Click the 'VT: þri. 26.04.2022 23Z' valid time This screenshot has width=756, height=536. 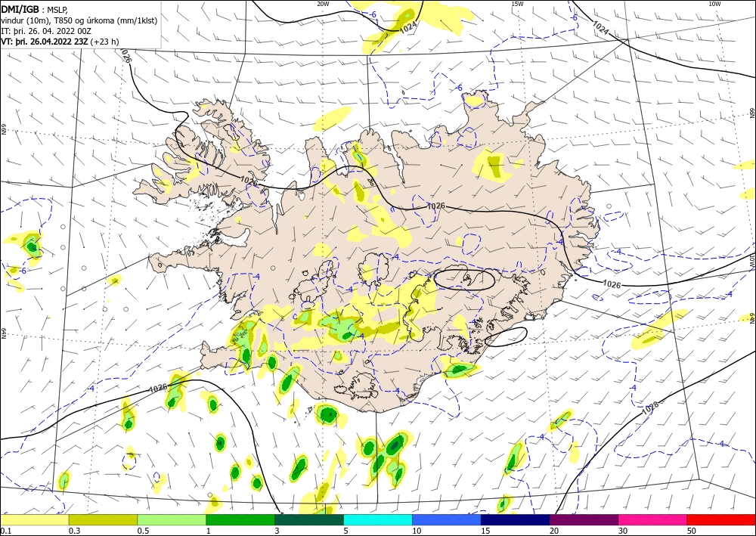click(x=45, y=42)
